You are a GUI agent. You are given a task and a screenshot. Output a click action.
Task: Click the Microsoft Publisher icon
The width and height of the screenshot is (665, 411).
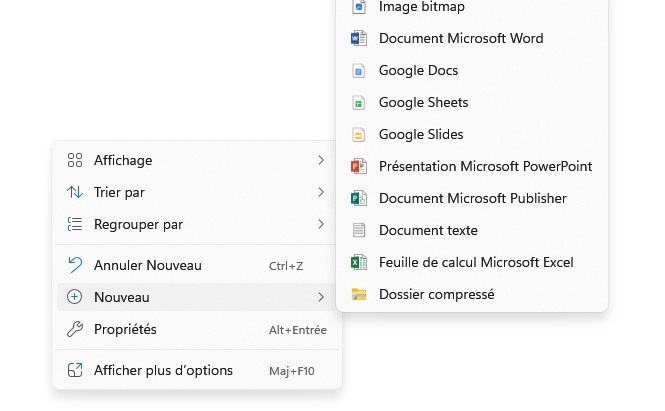pyautogui.click(x=359, y=199)
